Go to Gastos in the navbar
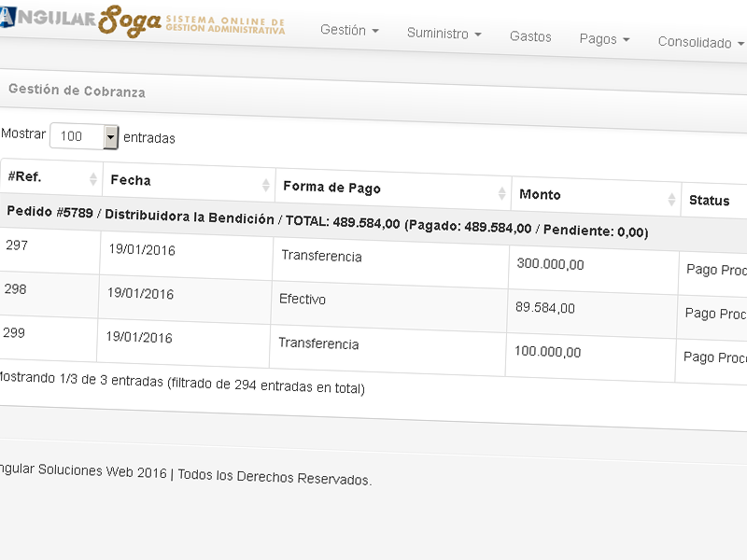This screenshot has height=560, width=747. click(x=530, y=37)
